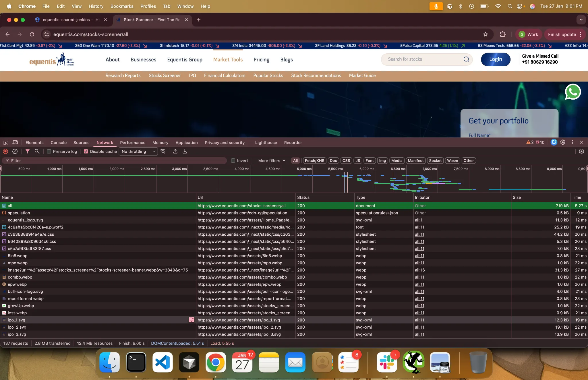Toggle Img request type filter

pos(382,161)
